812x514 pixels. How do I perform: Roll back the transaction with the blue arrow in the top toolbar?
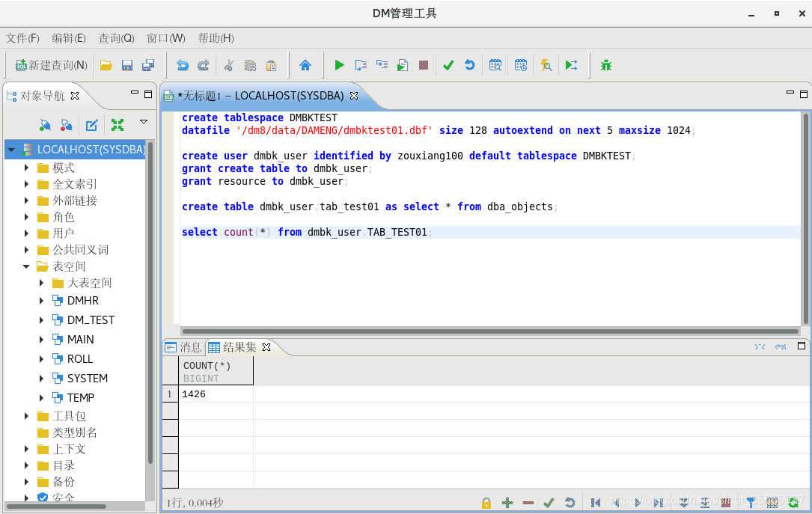click(470, 65)
